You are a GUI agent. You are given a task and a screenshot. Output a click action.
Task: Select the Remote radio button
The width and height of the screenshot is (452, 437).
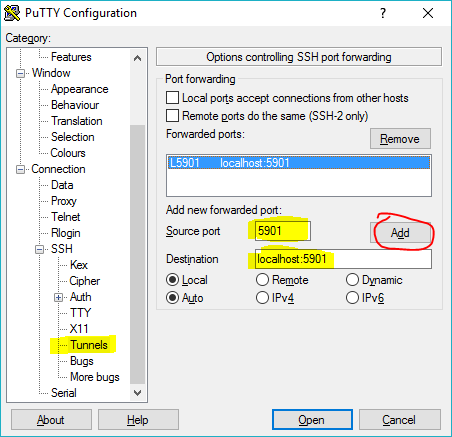[x=262, y=280]
